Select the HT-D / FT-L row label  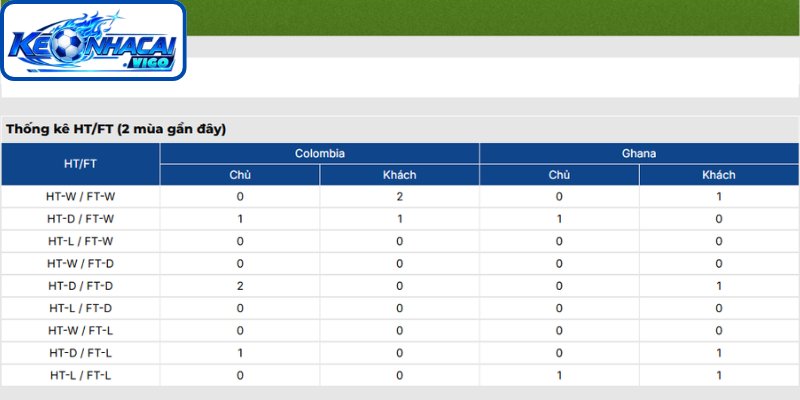(81, 353)
